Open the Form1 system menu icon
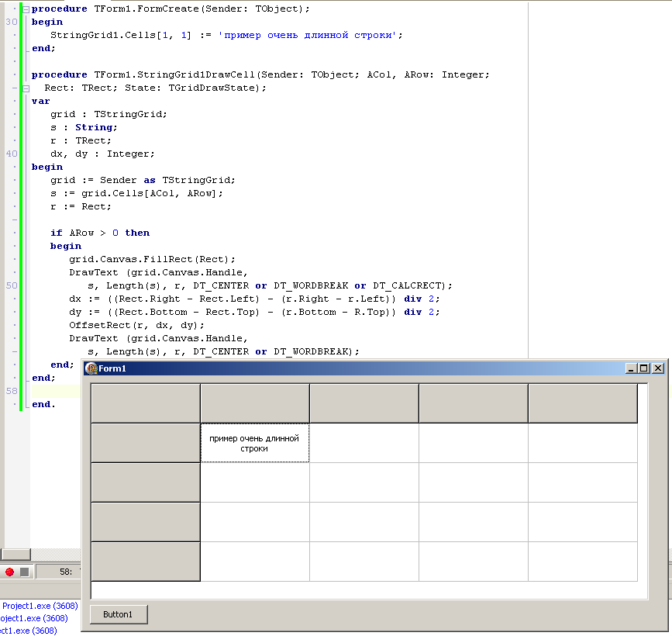672x636 pixels. [91, 368]
